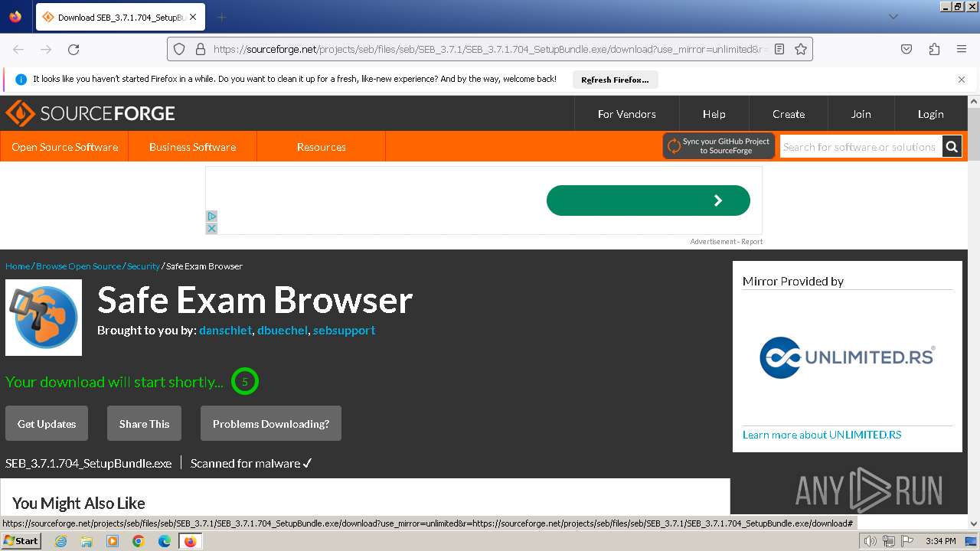
Task: Dismiss the refresh Firefox notification bar
Action: pos(962,80)
